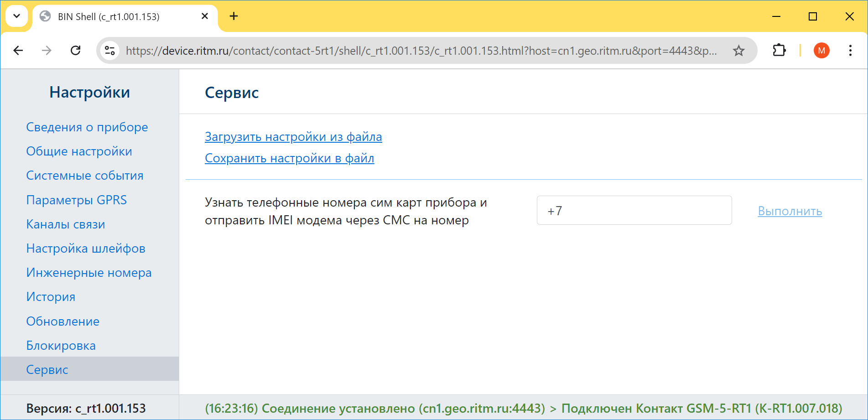Open Chrome three-dot menu
This screenshot has height=420, width=868.
(850, 51)
